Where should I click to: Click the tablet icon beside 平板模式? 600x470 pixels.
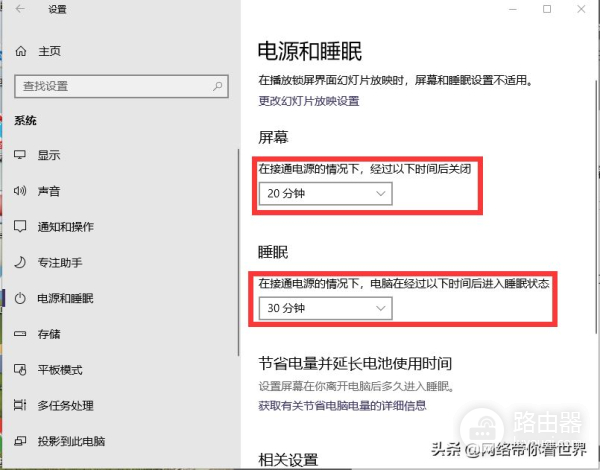pos(20,370)
